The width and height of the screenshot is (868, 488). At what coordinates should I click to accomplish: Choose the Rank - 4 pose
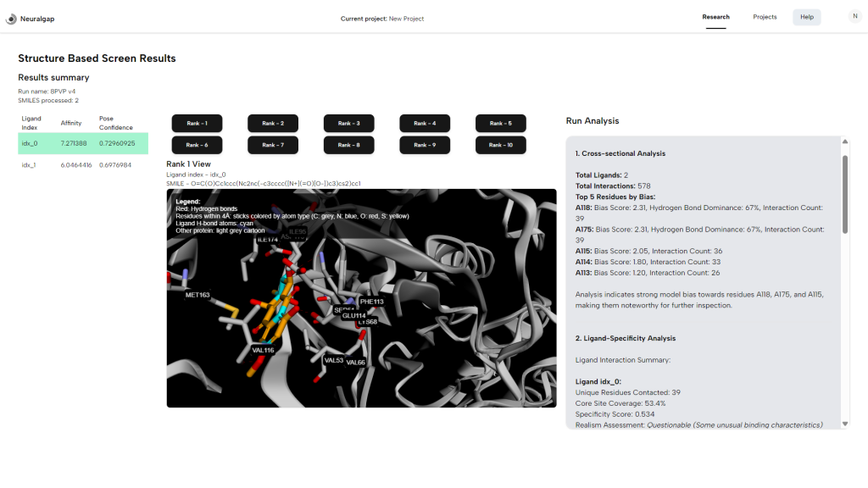coord(425,123)
